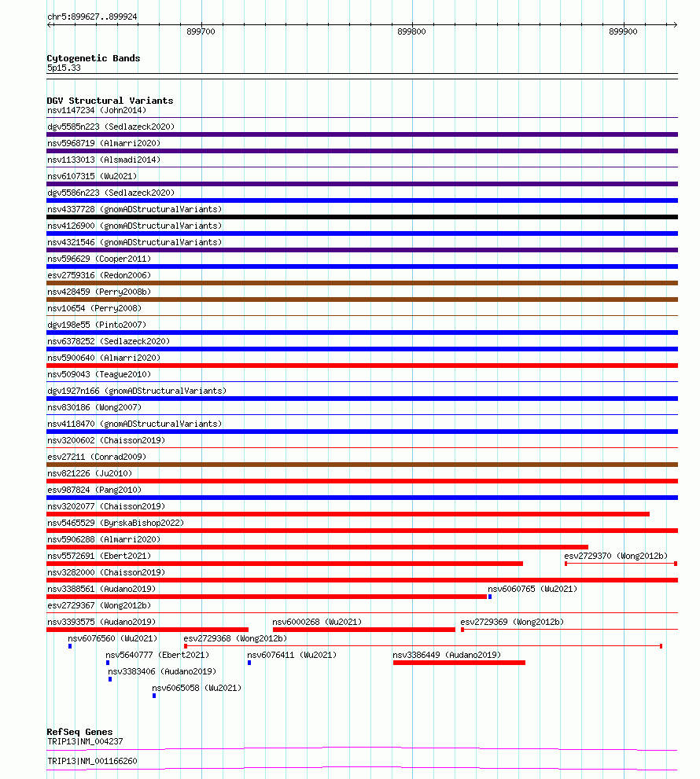The height and width of the screenshot is (779, 700).
Task: Click nsv4118470 gnomAD variant label
Action: (x=134, y=424)
